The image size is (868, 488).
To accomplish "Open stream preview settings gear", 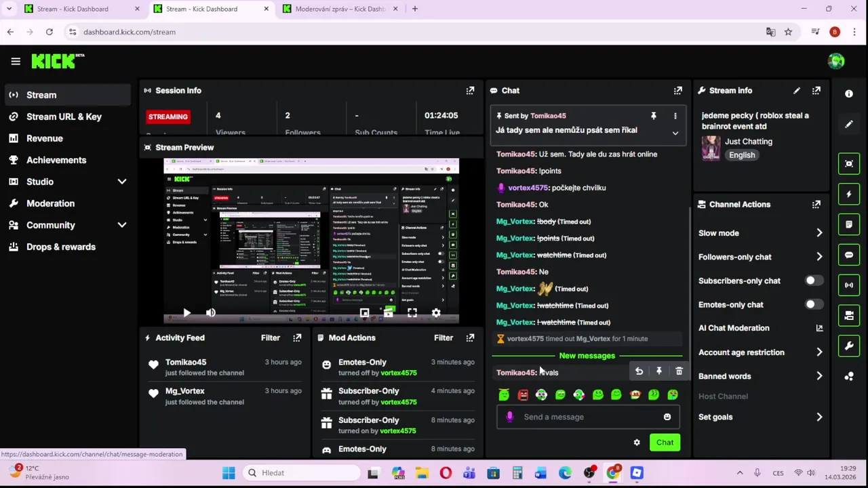I will tap(436, 312).
